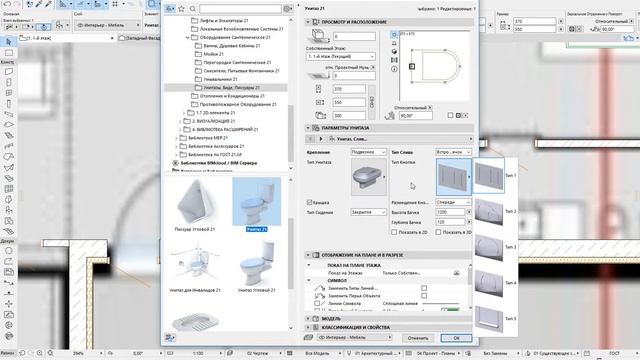Collapse the Просмотр и Расположение section
Viewport: 640px width, 360px height.
point(308,22)
